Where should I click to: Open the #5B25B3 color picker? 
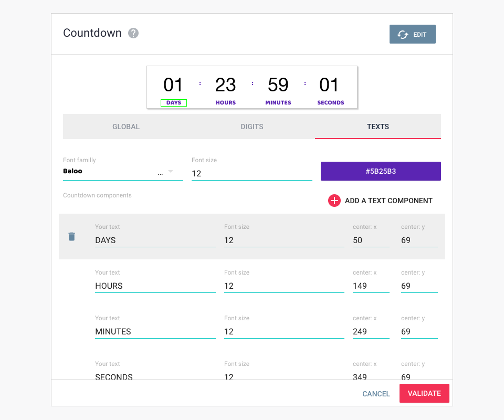[381, 171]
